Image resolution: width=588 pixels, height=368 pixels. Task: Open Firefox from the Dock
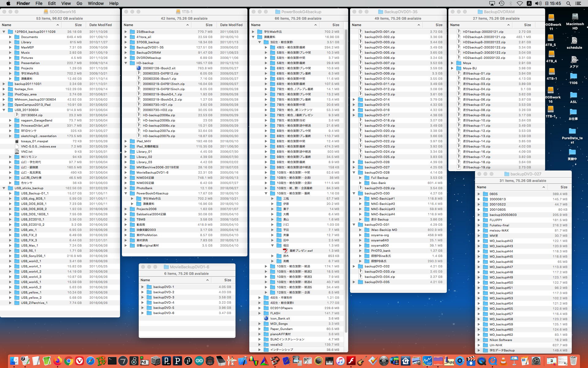coord(57,361)
